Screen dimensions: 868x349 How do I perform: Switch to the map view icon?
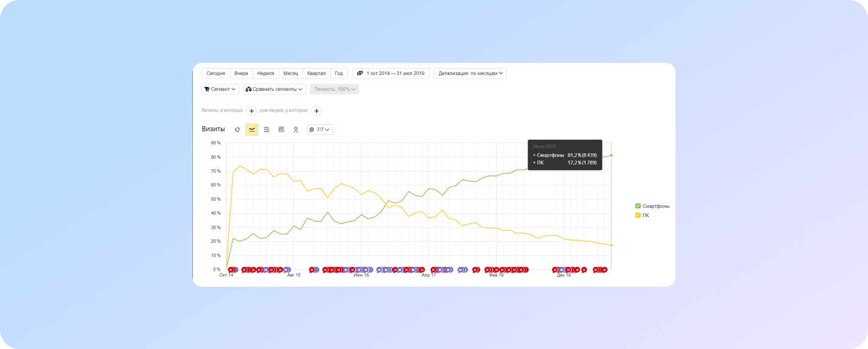(296, 130)
